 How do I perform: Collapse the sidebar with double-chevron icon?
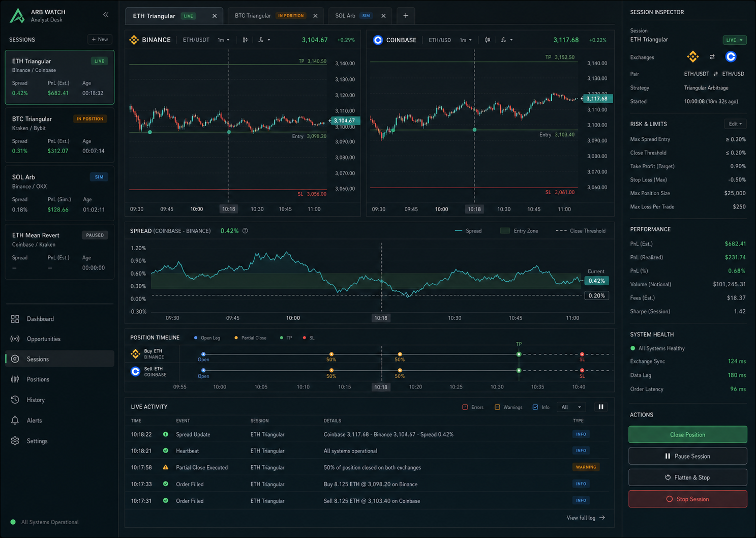click(x=106, y=15)
